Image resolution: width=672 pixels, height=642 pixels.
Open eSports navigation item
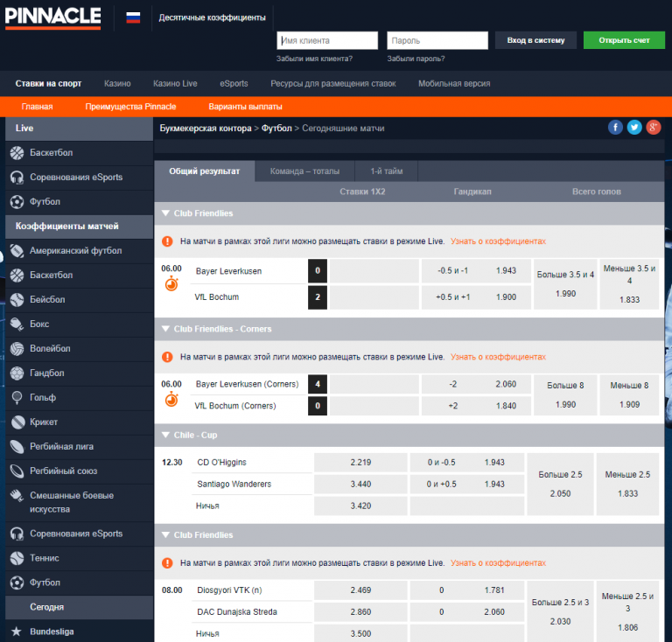click(x=234, y=83)
